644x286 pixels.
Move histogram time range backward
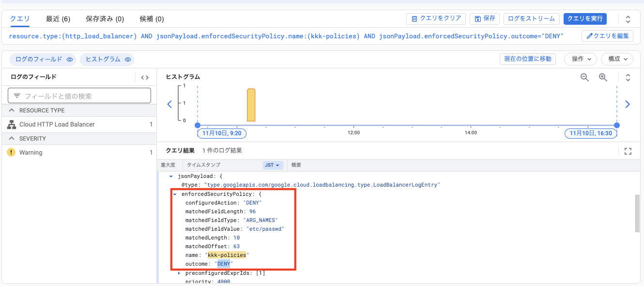pos(169,104)
